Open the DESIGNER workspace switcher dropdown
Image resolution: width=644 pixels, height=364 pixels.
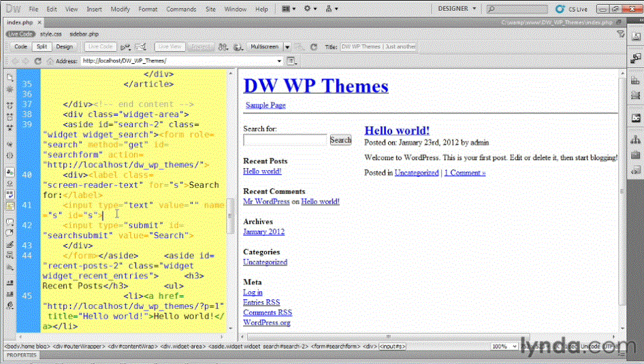point(457,9)
